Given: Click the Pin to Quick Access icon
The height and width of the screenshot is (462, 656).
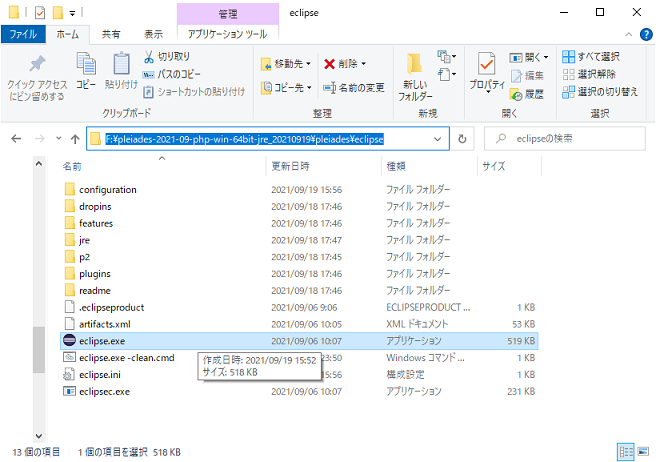Looking at the screenshot, I should point(37,64).
